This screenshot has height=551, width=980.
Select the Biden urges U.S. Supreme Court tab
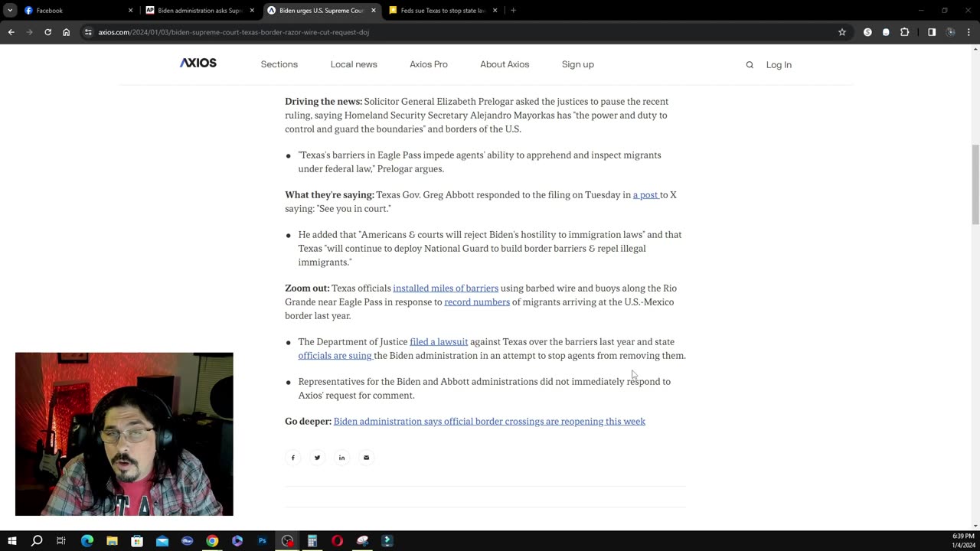[322, 11]
